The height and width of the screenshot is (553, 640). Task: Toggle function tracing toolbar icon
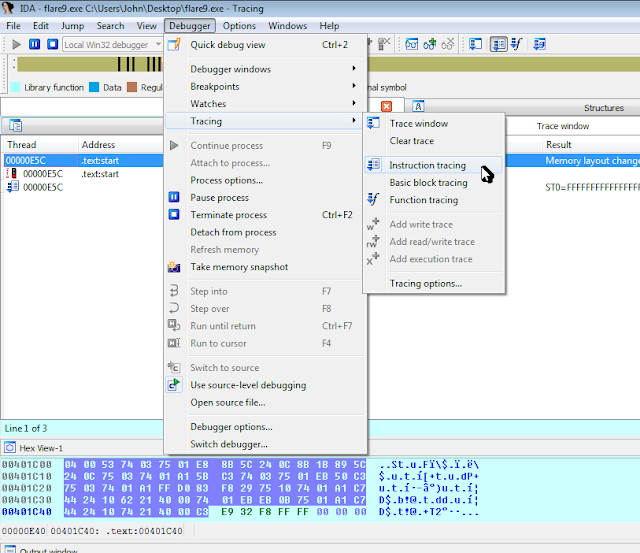[x=517, y=44]
